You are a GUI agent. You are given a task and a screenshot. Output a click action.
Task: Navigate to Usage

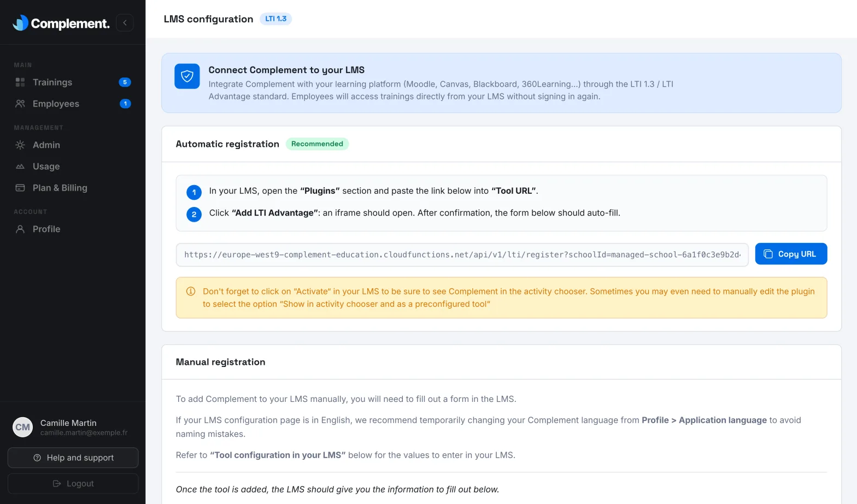[x=73, y=167]
